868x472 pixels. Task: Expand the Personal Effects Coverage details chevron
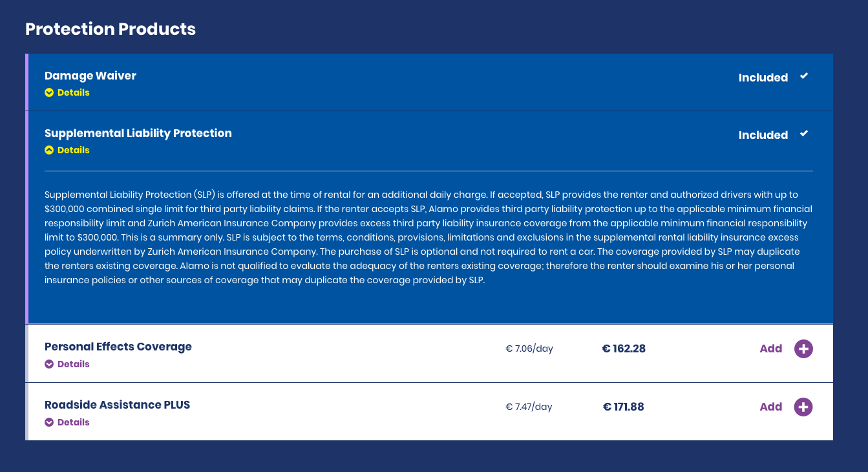pyautogui.click(x=49, y=364)
